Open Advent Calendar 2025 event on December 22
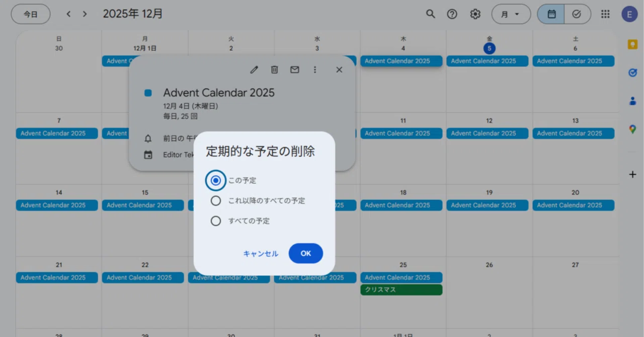The height and width of the screenshot is (337, 644). click(x=143, y=278)
